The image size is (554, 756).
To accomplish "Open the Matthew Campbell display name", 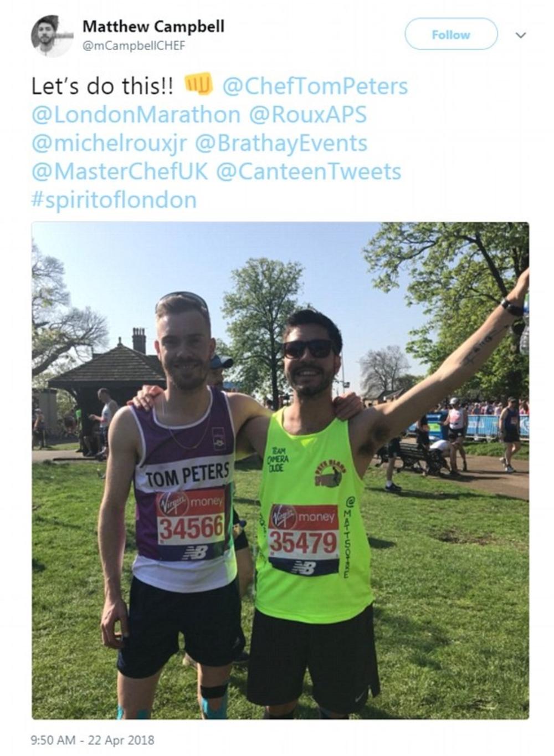I will [x=153, y=26].
